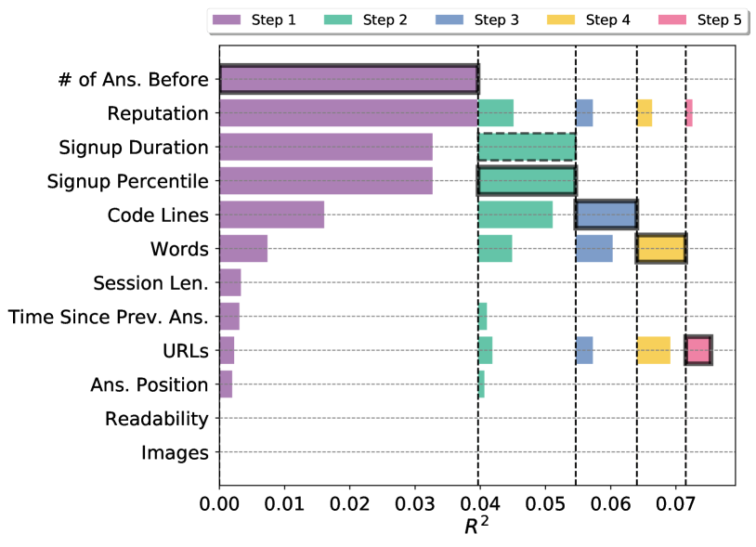Select the dashed green Signup Duration bar
The width and height of the screenshot is (756, 547).
(x=527, y=147)
